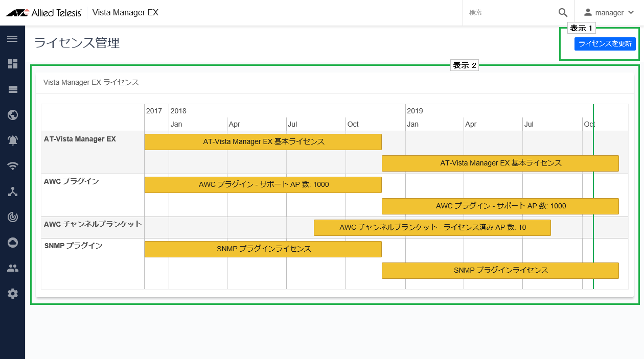Click the search magnifier icon
The width and height of the screenshot is (644, 359).
[563, 13]
